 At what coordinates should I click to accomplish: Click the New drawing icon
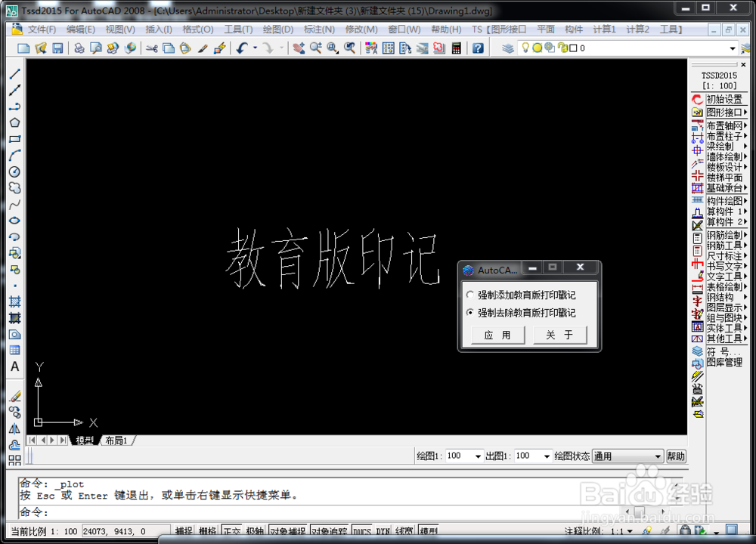tap(23, 48)
